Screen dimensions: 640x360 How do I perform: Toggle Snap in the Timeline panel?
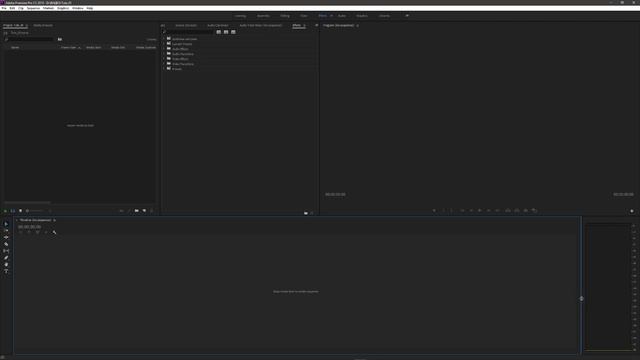(29, 232)
